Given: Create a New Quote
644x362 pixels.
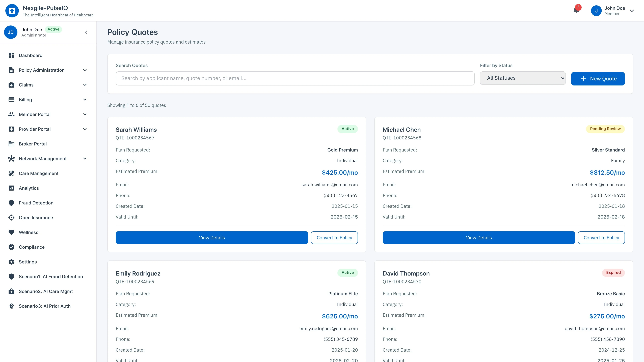Looking at the screenshot, I should tap(598, 79).
